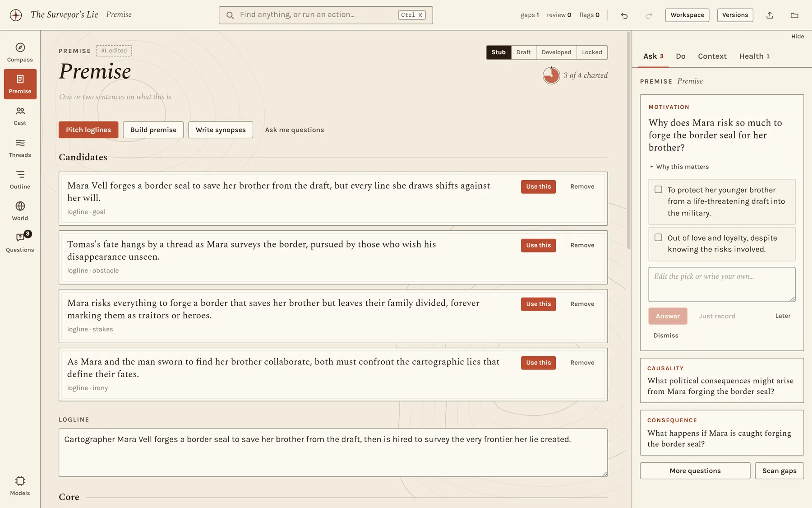Click Later on the motivation question

[783, 316]
